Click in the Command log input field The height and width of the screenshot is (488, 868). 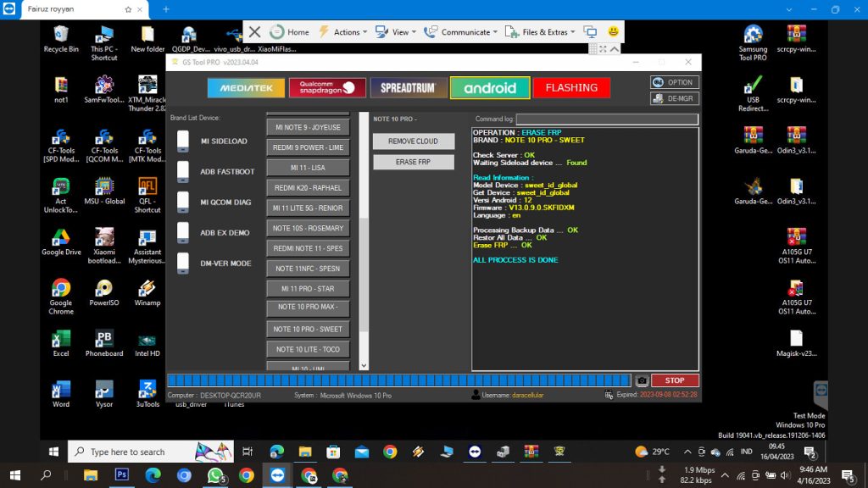[x=607, y=119]
